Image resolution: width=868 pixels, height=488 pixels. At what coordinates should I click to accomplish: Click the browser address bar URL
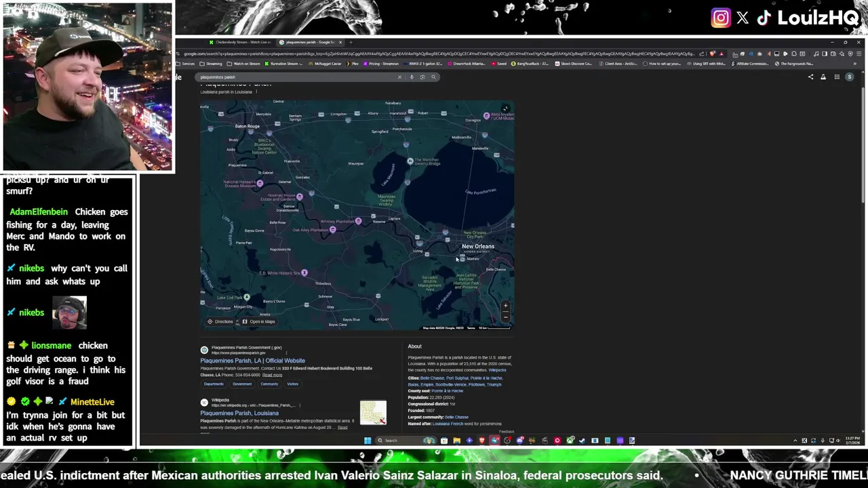[439, 54]
